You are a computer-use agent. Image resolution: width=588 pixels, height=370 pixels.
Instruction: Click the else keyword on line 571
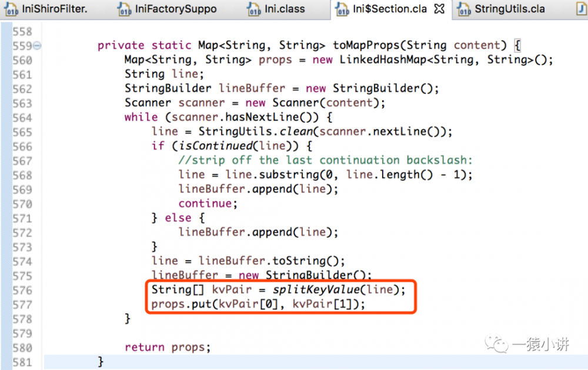tap(178, 218)
